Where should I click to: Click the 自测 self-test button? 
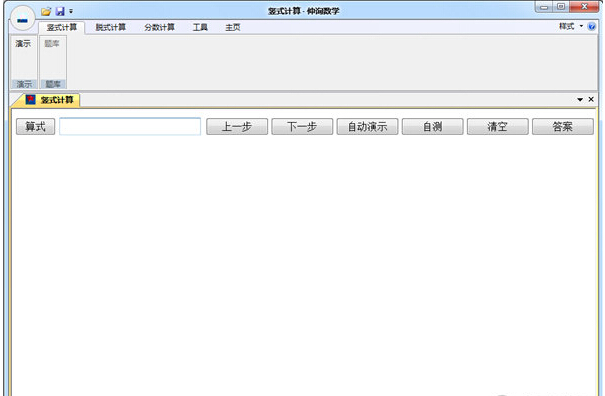click(x=433, y=127)
